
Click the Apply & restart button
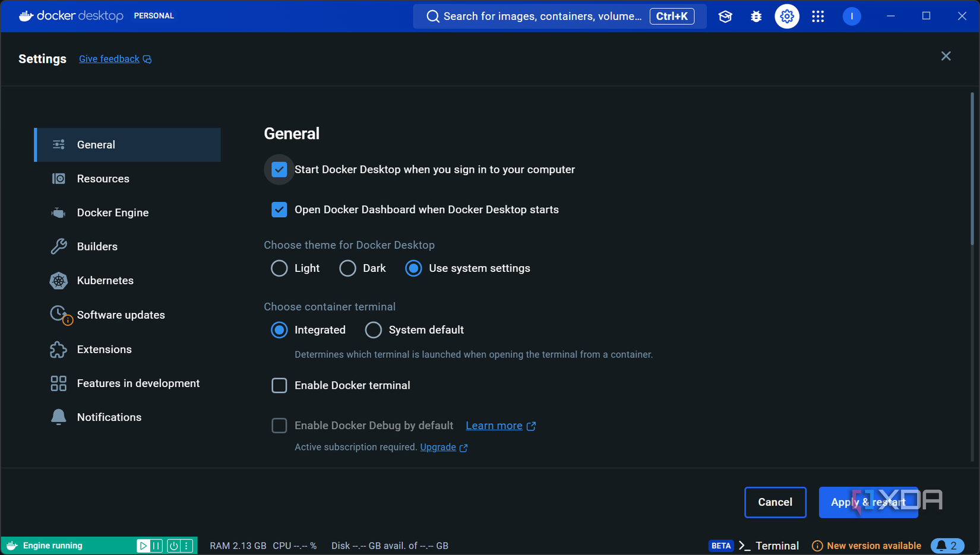pos(868,502)
